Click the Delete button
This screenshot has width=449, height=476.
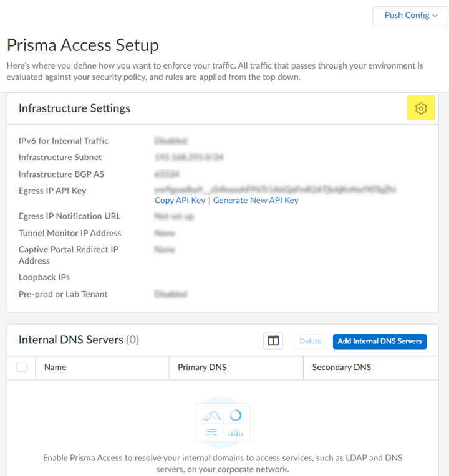pyautogui.click(x=310, y=341)
